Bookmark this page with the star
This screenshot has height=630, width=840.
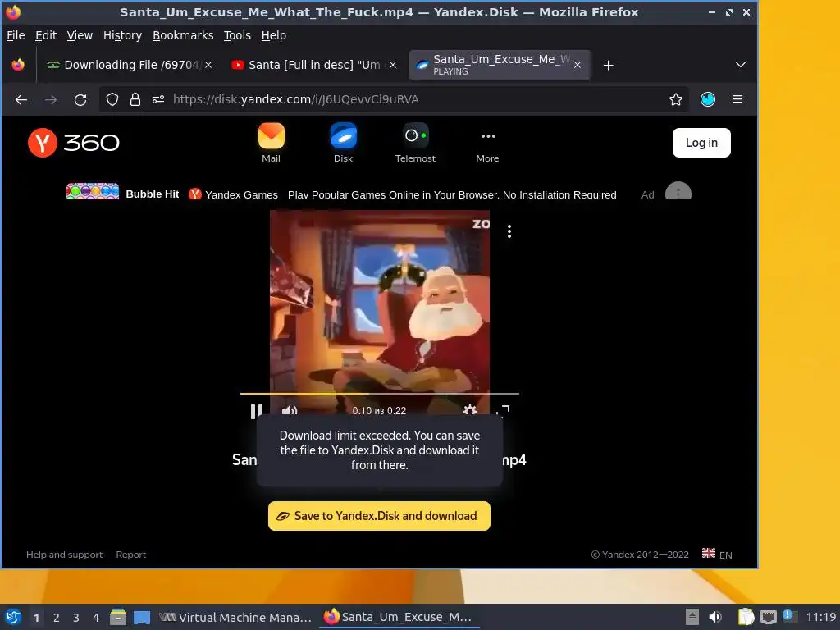[x=676, y=99]
